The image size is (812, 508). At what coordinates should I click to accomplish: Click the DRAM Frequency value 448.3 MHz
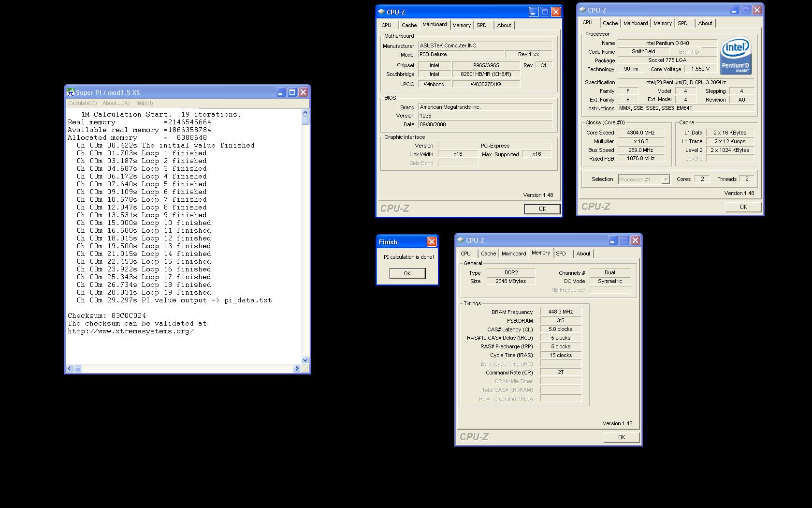point(561,312)
